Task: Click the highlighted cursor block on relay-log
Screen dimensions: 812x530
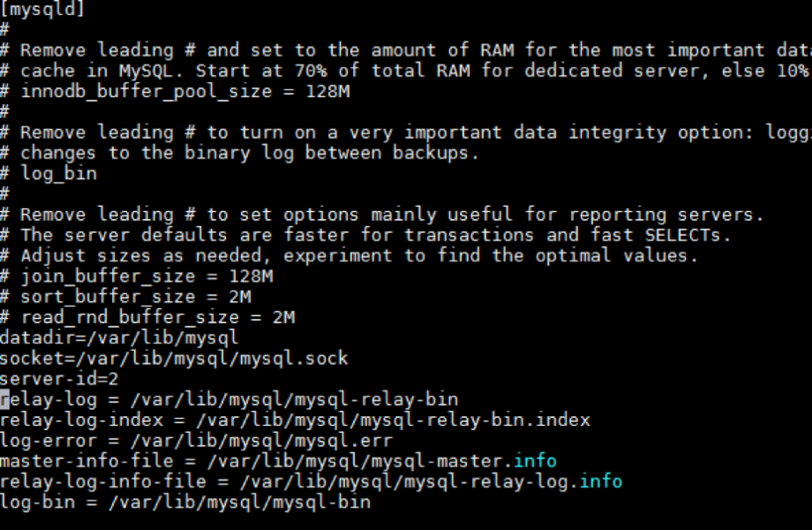Action: click(x=4, y=399)
